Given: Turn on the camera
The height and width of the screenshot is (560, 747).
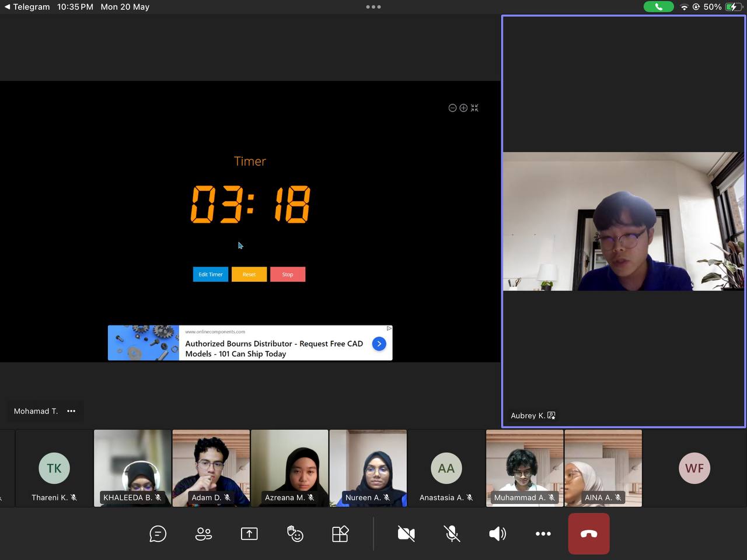Looking at the screenshot, I should (x=406, y=534).
